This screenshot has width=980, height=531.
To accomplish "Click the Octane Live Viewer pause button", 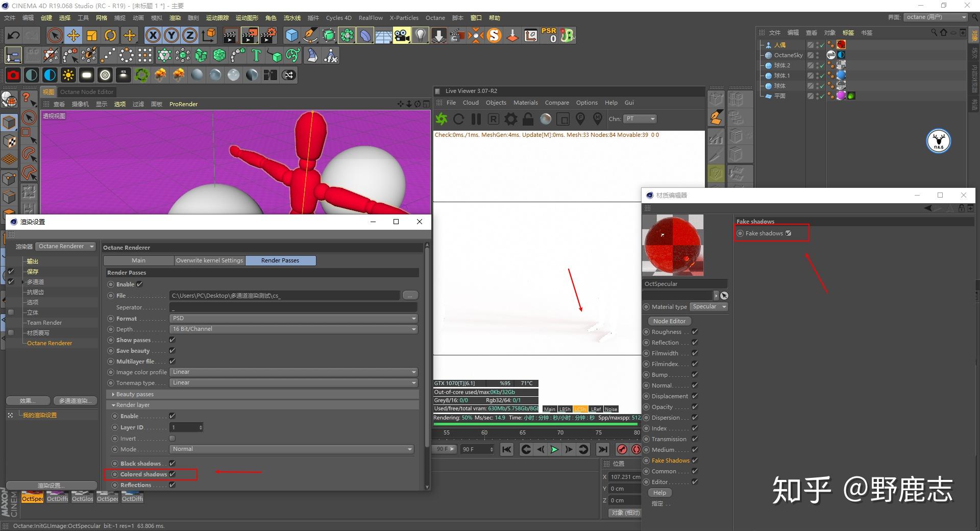I will pos(476,119).
